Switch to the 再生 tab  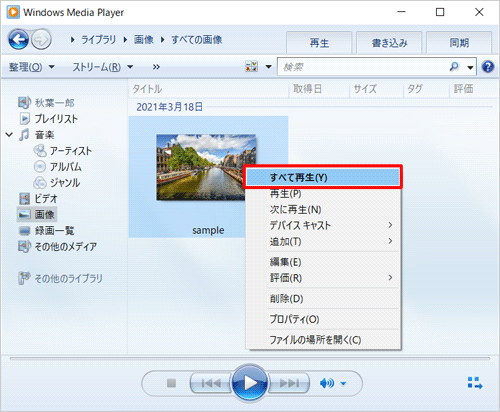coord(319,43)
